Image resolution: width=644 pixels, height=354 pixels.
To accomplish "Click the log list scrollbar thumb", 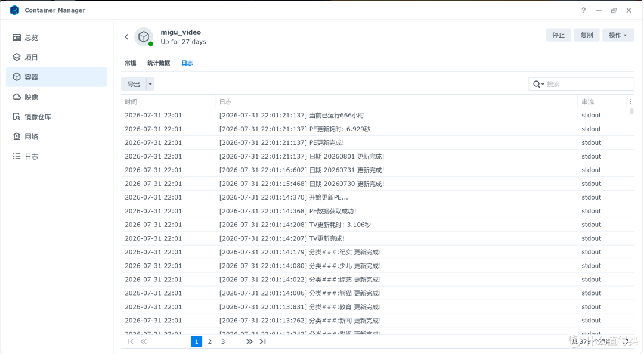I will [x=631, y=111].
